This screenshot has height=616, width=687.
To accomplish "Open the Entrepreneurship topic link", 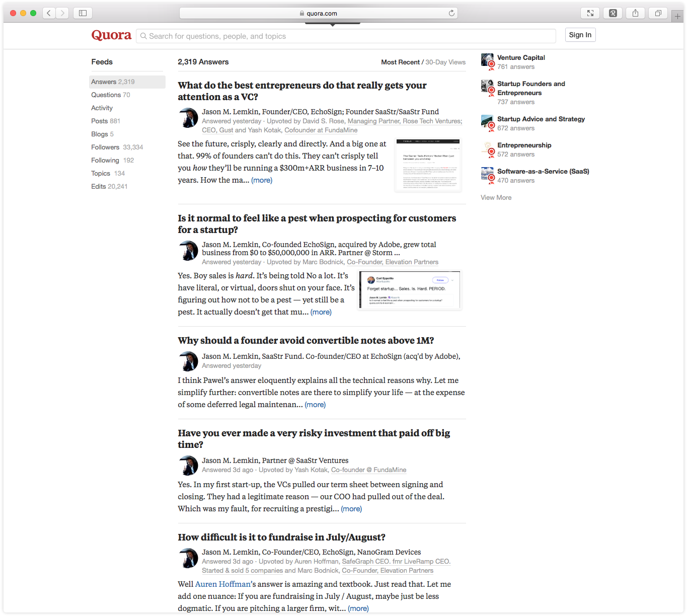I will (x=524, y=145).
